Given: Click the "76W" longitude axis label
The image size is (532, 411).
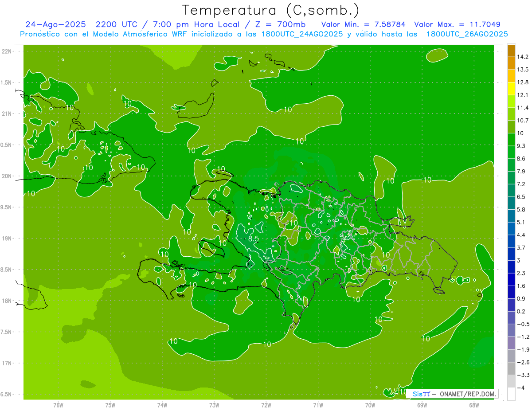Looking at the screenshot, I should (x=58, y=405).
